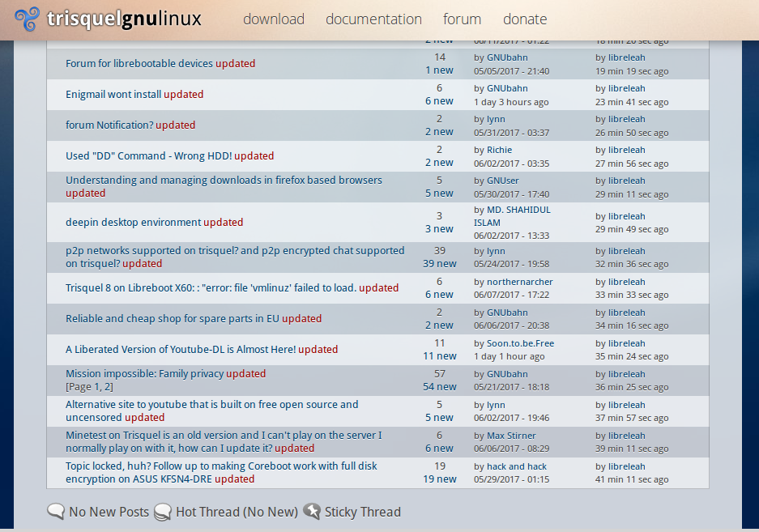
Task: Open thread Understanding and managing downloads in firefox
Action: (x=224, y=180)
